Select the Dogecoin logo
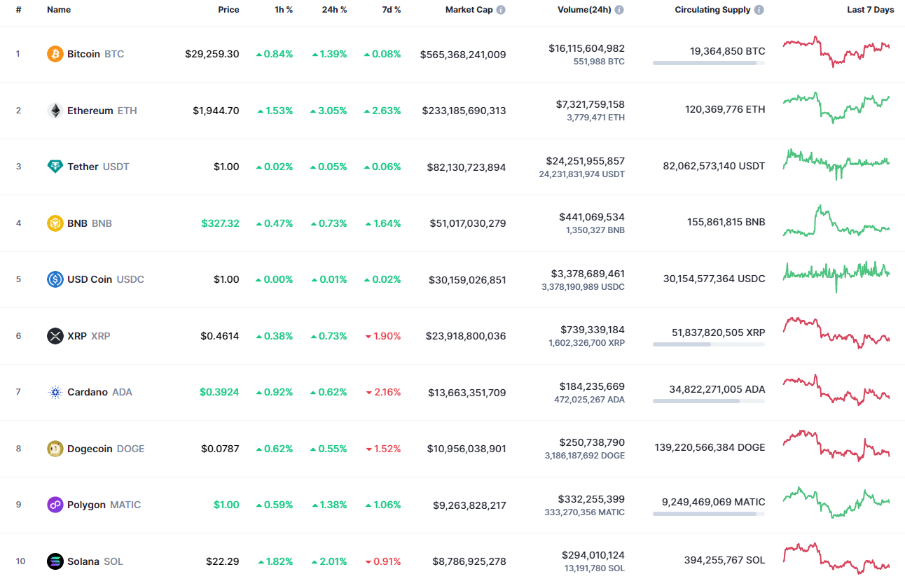Viewport: 905px width, 588px height. click(55, 448)
